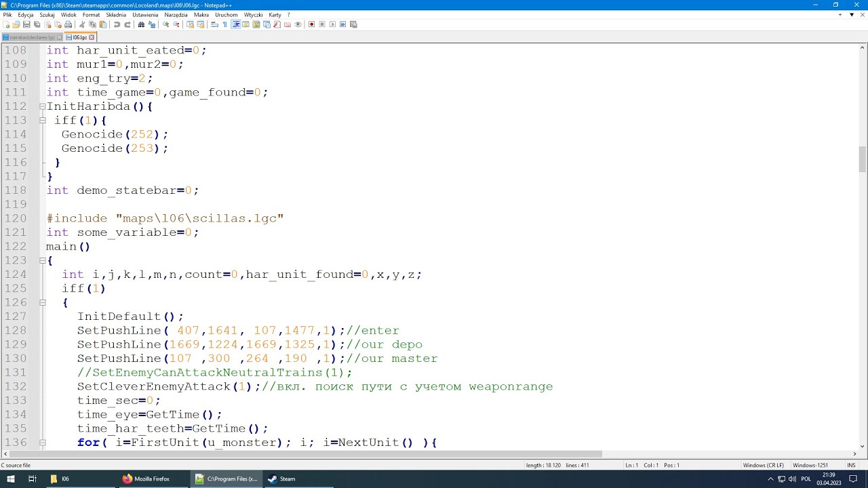The image size is (868, 488).
Task: Open the Wtyczki menu
Action: [x=253, y=14]
